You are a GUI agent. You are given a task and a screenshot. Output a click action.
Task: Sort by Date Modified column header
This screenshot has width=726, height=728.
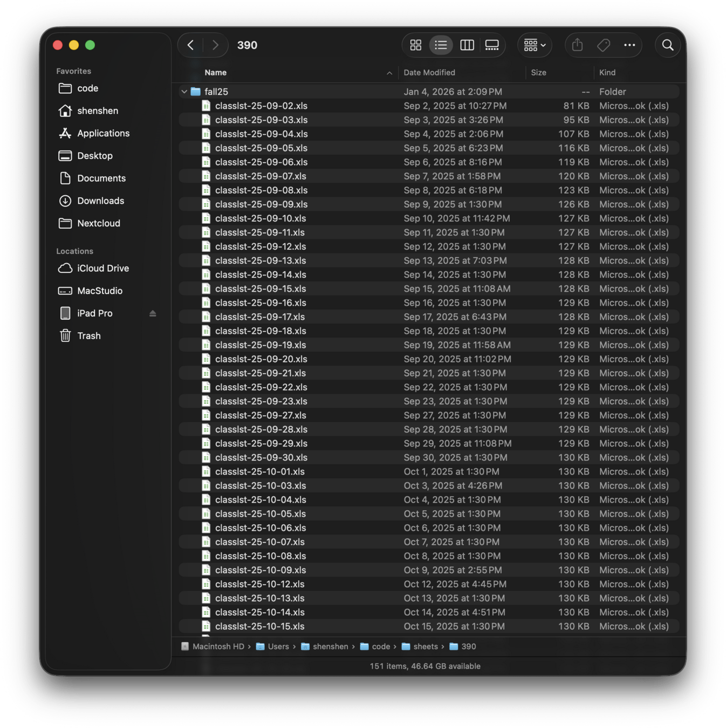(x=429, y=73)
